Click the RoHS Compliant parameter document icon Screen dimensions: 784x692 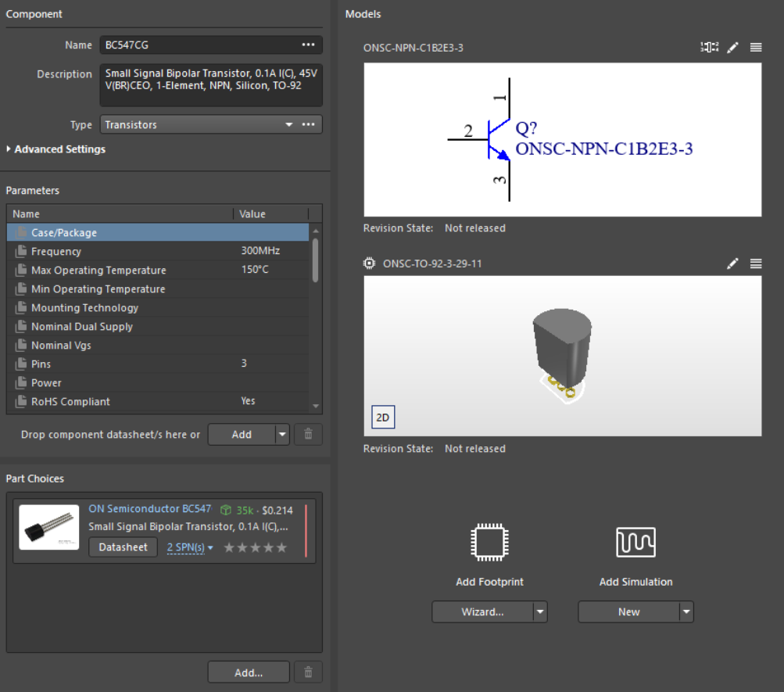pyautogui.click(x=20, y=401)
